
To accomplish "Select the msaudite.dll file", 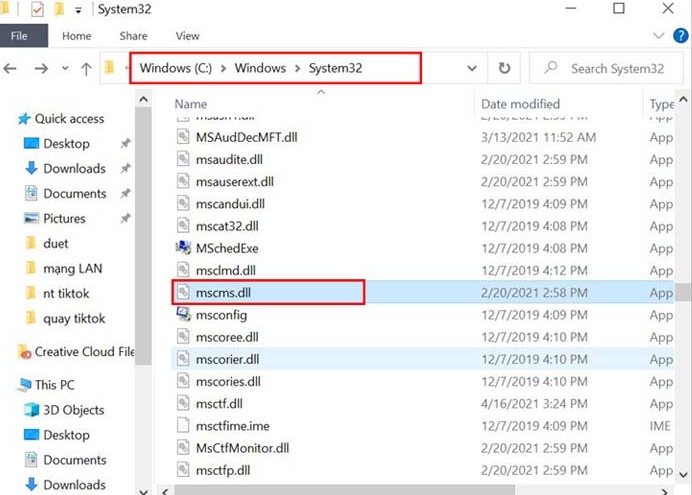I will (x=229, y=160).
